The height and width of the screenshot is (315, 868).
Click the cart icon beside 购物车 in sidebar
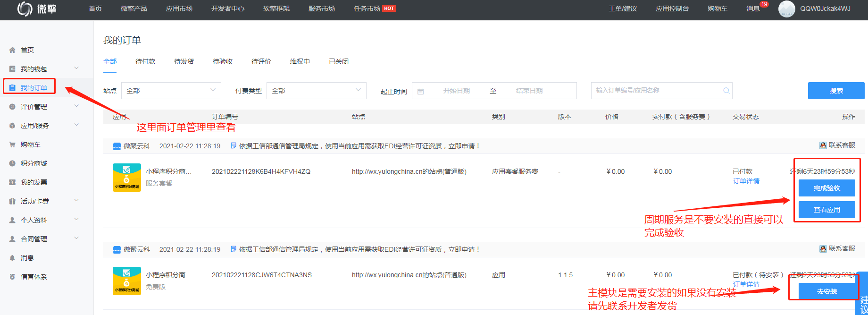tap(12, 145)
